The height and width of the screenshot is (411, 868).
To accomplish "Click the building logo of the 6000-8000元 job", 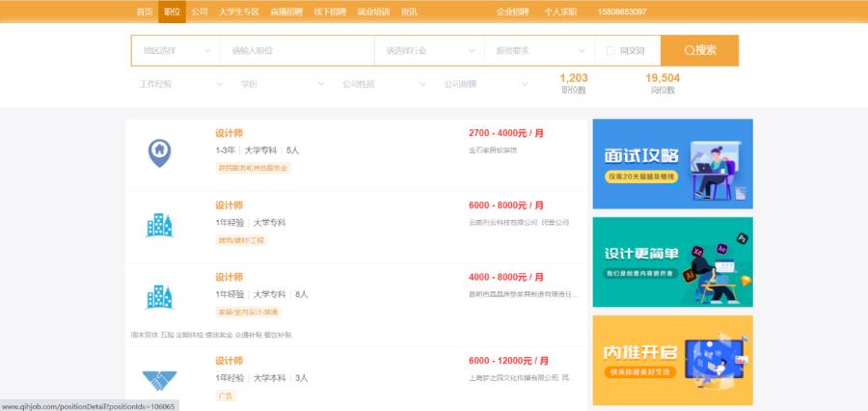I will pos(159,225).
